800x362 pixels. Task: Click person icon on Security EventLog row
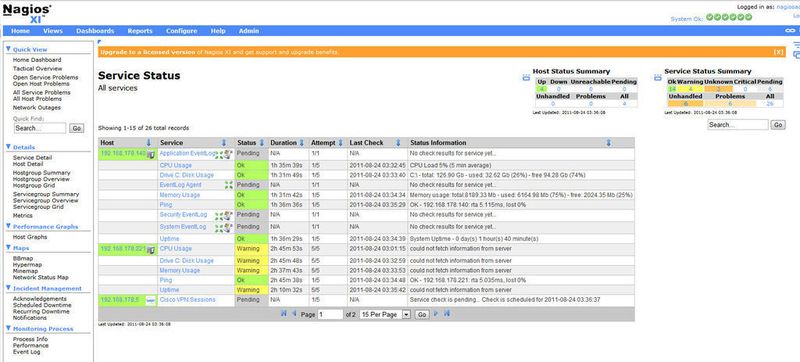(228, 216)
